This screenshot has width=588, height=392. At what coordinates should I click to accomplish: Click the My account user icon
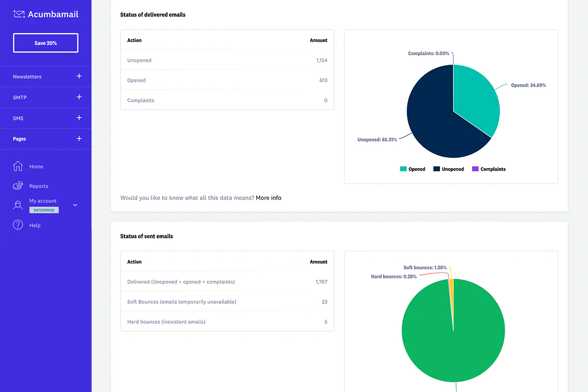click(x=18, y=205)
